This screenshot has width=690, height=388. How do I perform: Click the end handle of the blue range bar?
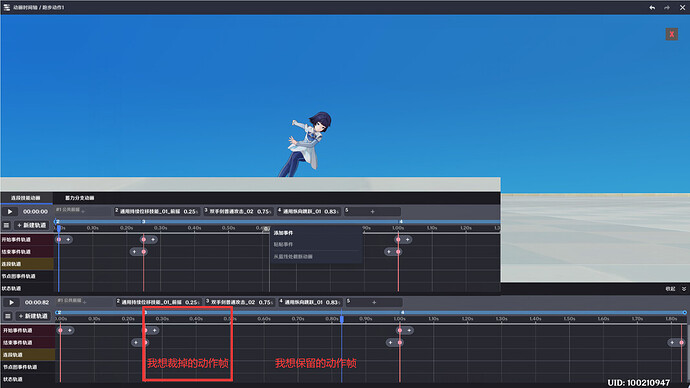[685, 312]
